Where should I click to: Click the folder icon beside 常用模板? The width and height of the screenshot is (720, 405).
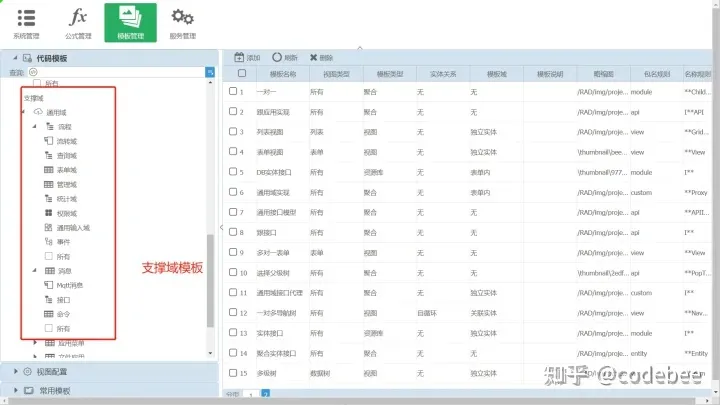pos(28,390)
